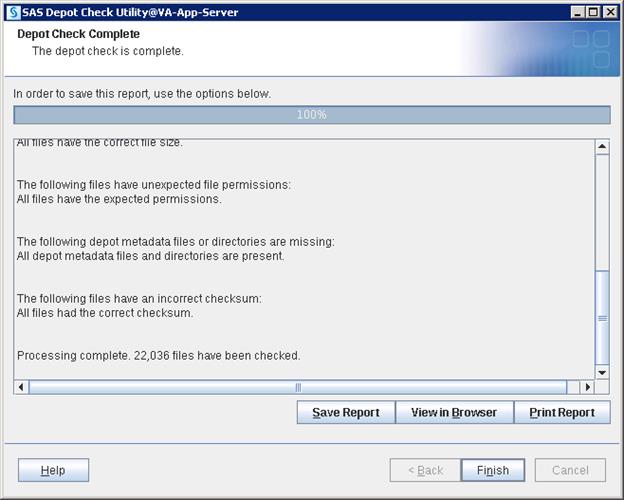The image size is (624, 500).
Task: Open the report with View in Browser
Action: point(454,412)
